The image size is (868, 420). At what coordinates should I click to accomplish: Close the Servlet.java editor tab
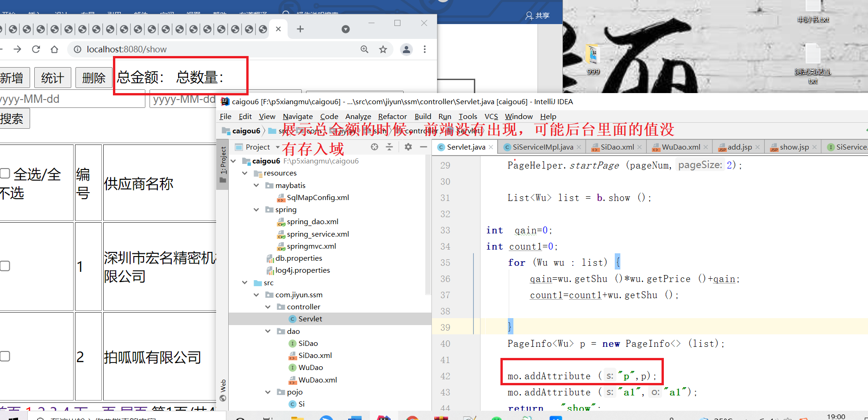pos(491,147)
